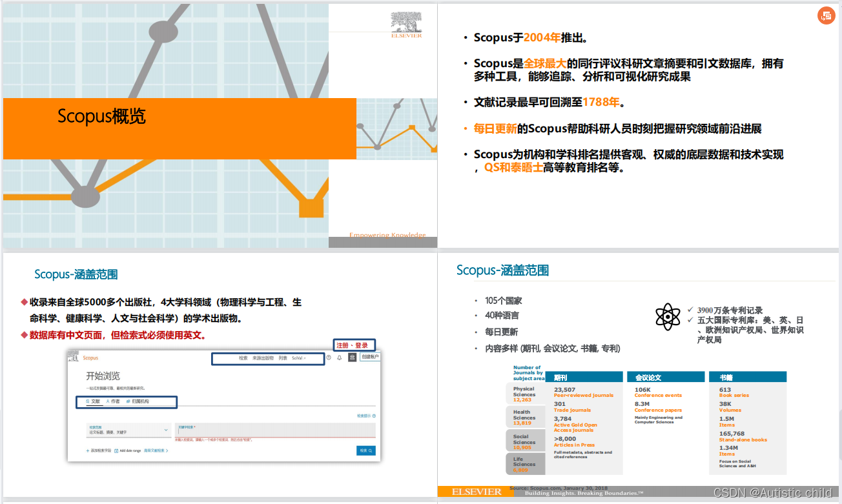Open the 检索 menu in Scopus navigation
This screenshot has height=504, width=842.
(x=243, y=358)
